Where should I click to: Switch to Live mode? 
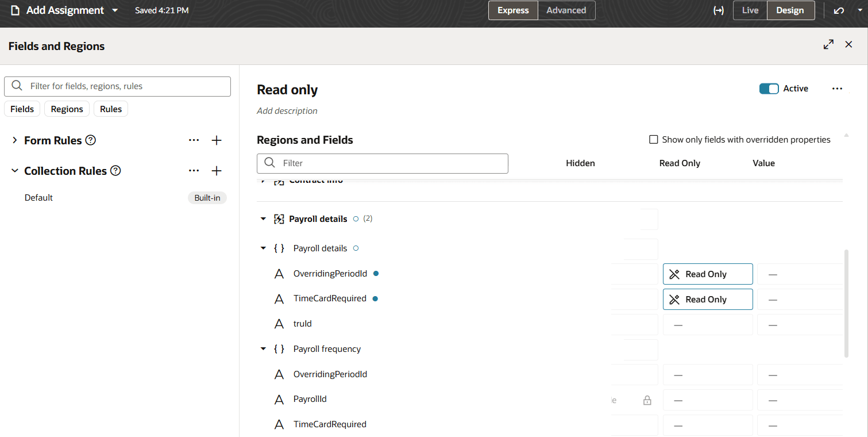click(x=750, y=10)
